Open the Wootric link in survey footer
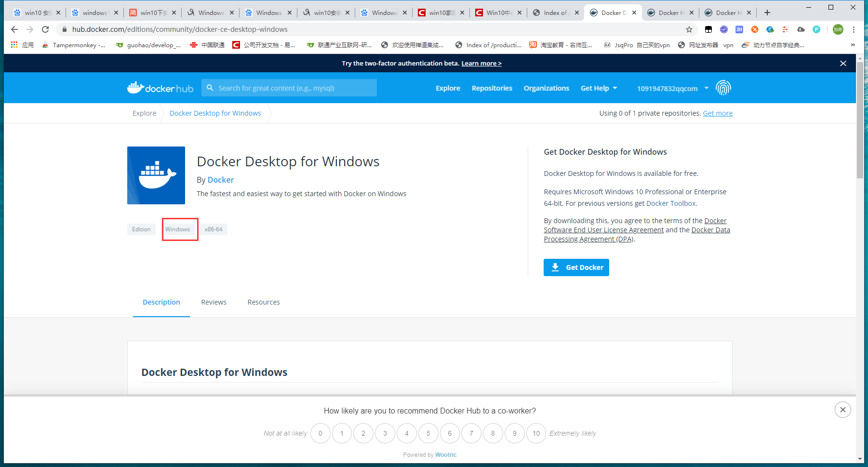This screenshot has width=868, height=467. (x=446, y=455)
